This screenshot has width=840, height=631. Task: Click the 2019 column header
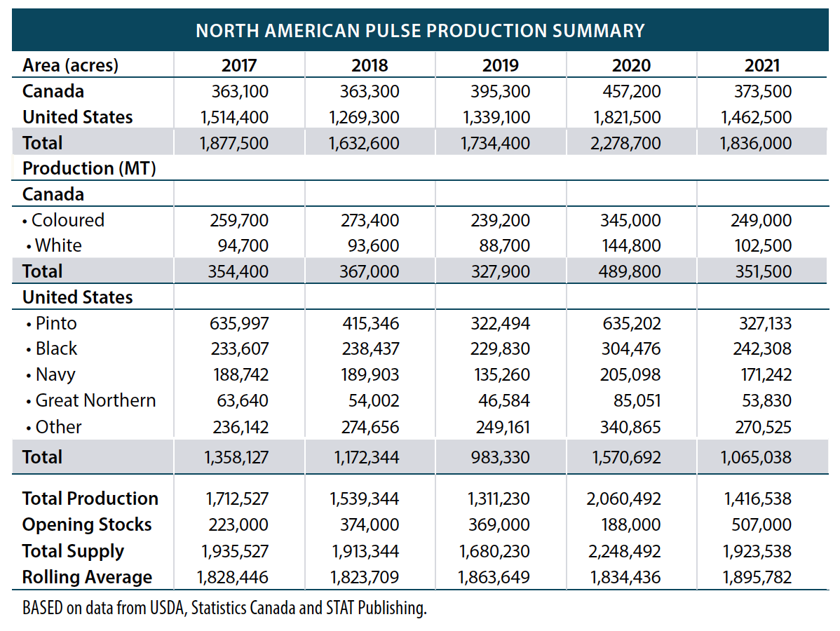pyautogui.click(x=501, y=66)
